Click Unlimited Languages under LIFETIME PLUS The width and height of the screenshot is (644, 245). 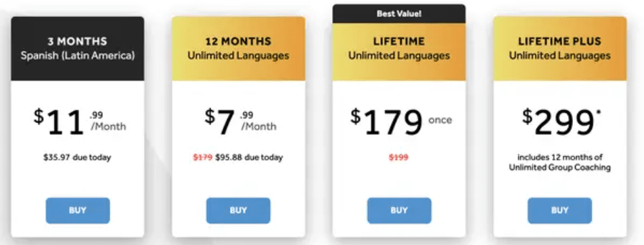click(560, 55)
